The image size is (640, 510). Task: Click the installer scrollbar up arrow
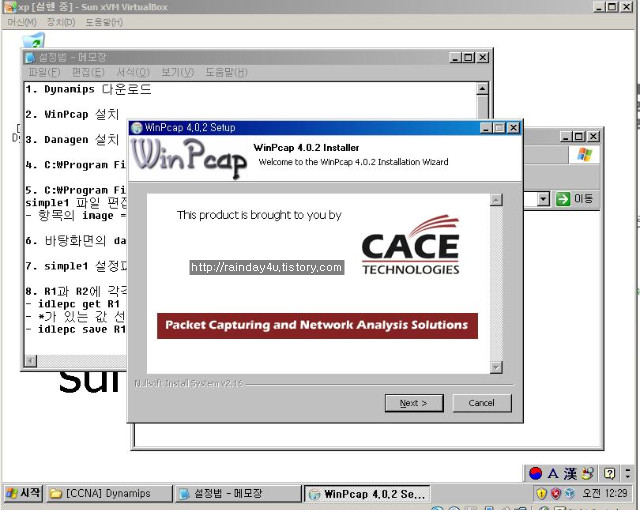pyautogui.click(x=496, y=200)
